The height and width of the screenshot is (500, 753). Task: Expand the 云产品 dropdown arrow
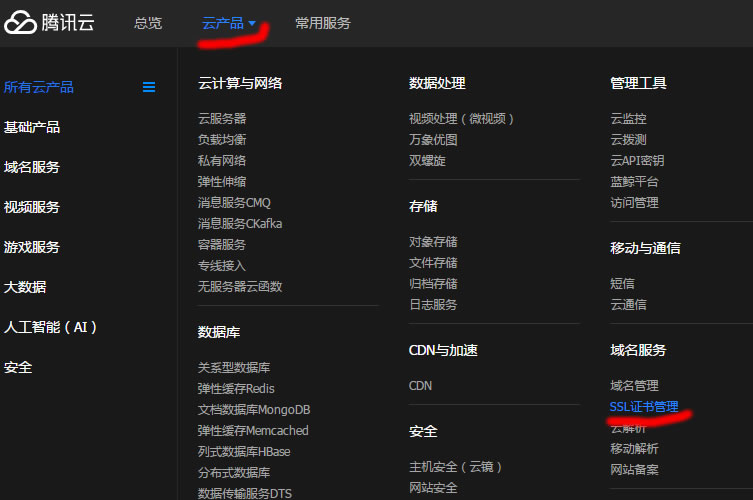click(x=252, y=23)
